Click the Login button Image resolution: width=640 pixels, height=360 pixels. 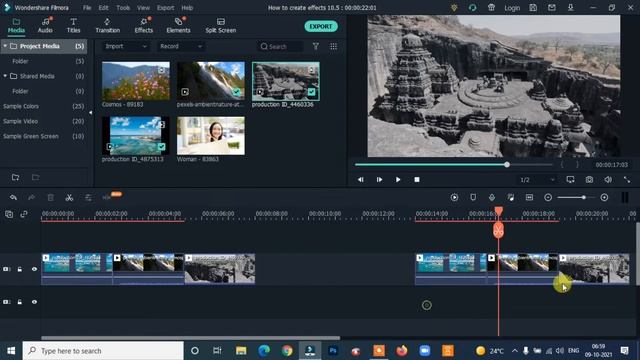tap(512, 8)
